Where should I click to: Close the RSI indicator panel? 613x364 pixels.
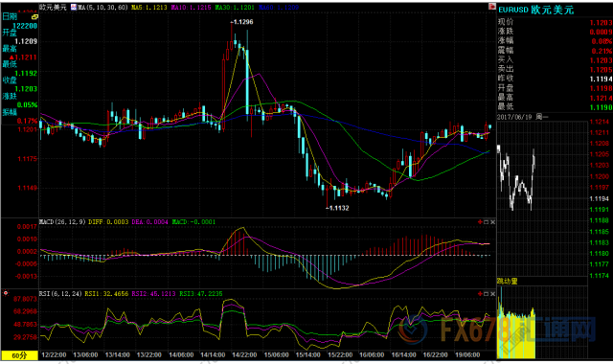(492, 294)
